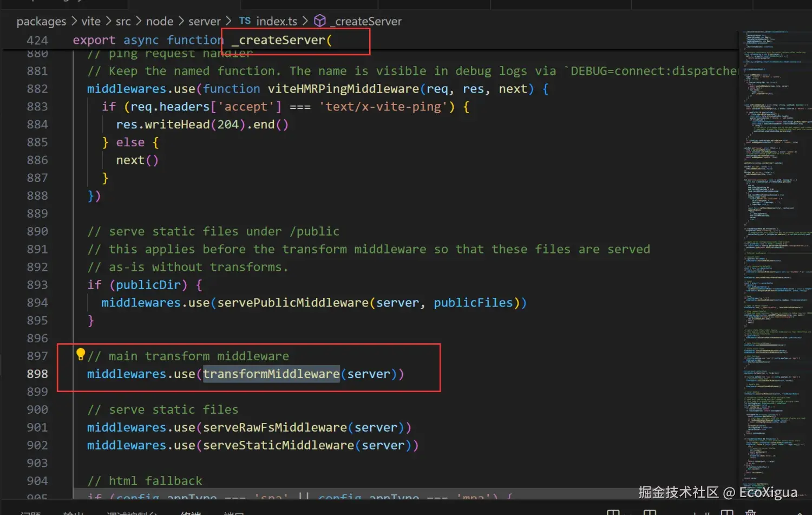Click 'transformMiddleware' highlighted identifier
Image resolution: width=812 pixels, height=515 pixels.
tap(271, 374)
